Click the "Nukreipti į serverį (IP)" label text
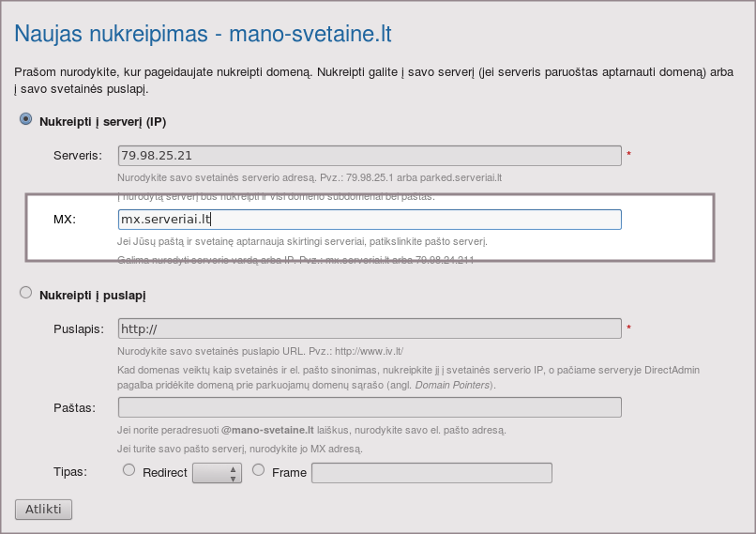Viewport: 756px width, 534px height. [x=102, y=122]
